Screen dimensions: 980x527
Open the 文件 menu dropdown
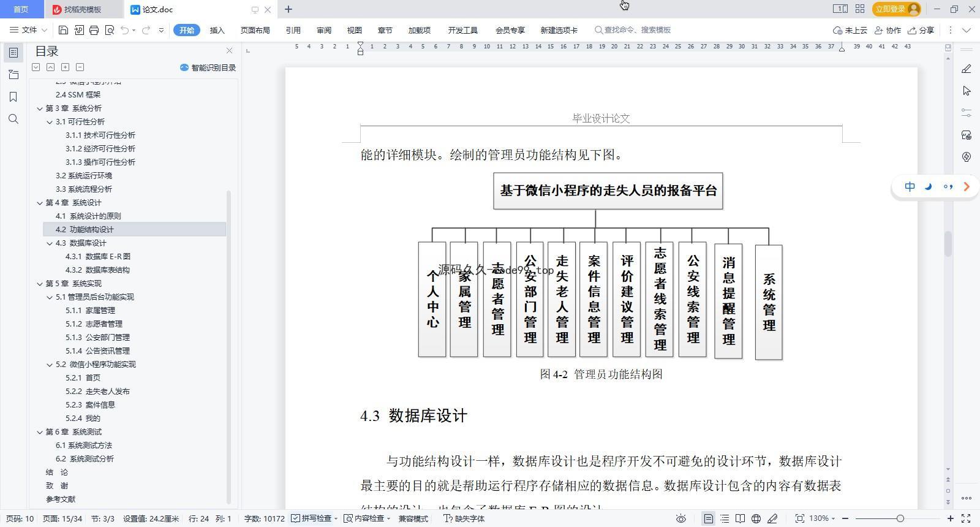tap(29, 30)
